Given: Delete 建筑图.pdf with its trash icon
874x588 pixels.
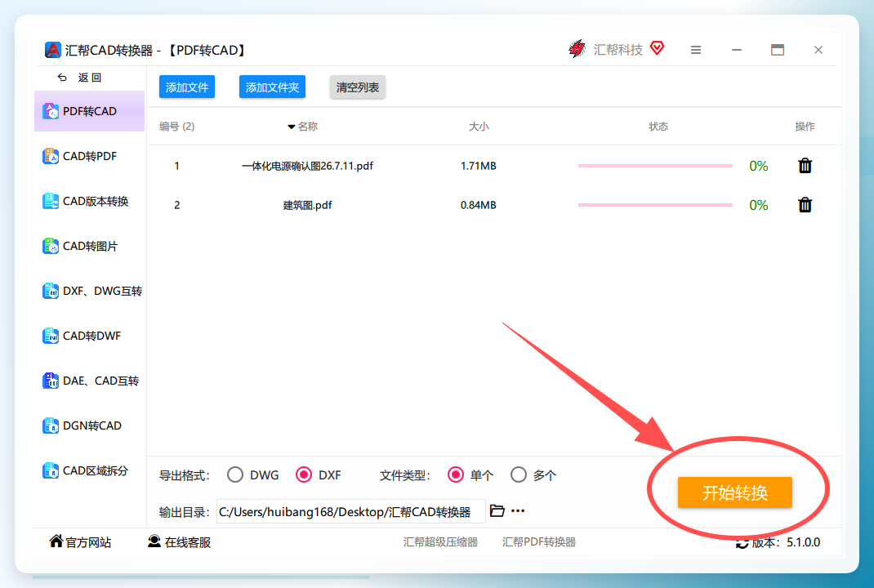Looking at the screenshot, I should (x=805, y=205).
